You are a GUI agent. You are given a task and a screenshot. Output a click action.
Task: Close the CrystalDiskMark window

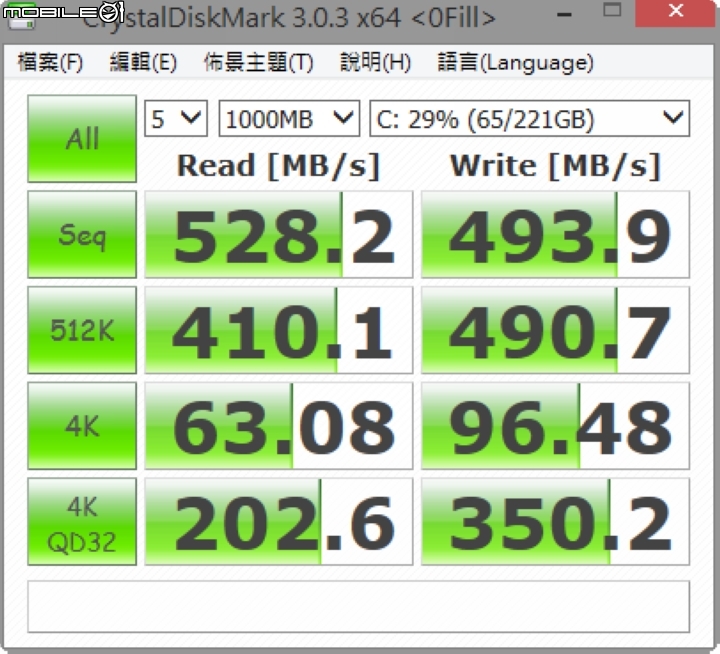click(x=675, y=11)
